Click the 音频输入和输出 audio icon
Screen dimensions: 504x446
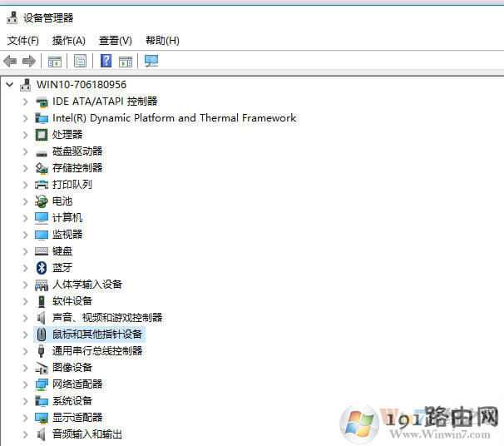click(x=41, y=434)
